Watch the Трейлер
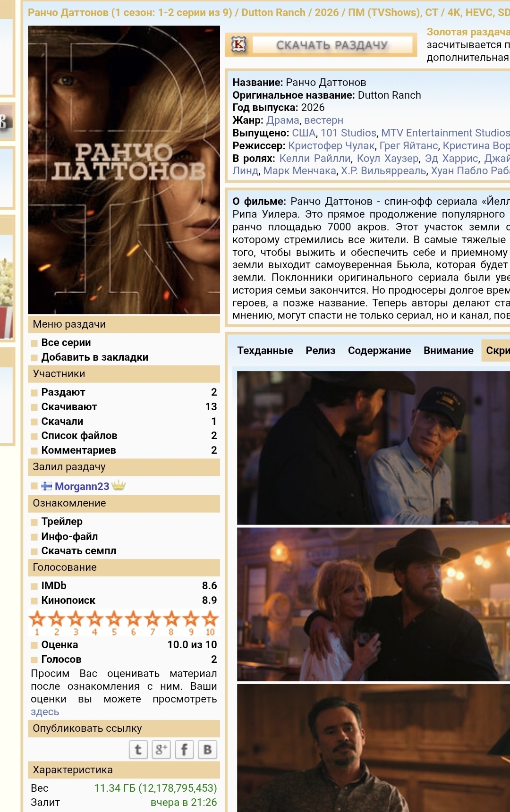This screenshot has height=812, width=510. click(x=62, y=522)
